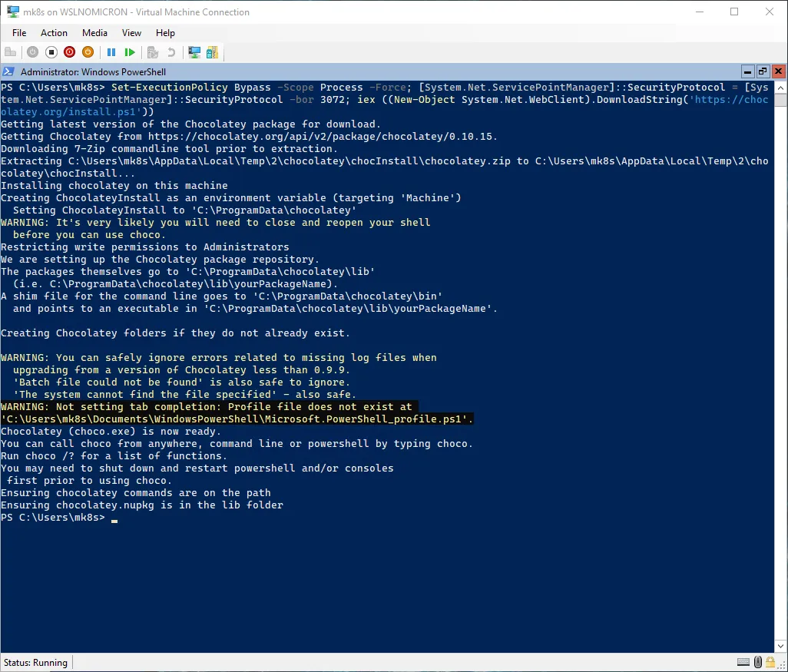Open the View menu
The image size is (788, 672).
click(x=131, y=33)
